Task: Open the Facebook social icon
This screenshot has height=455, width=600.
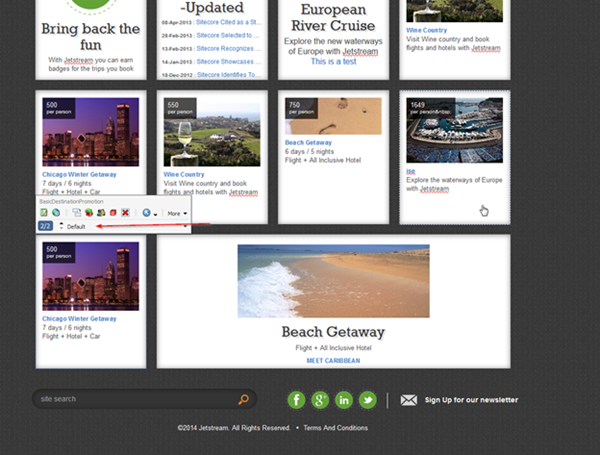Action: click(x=297, y=400)
